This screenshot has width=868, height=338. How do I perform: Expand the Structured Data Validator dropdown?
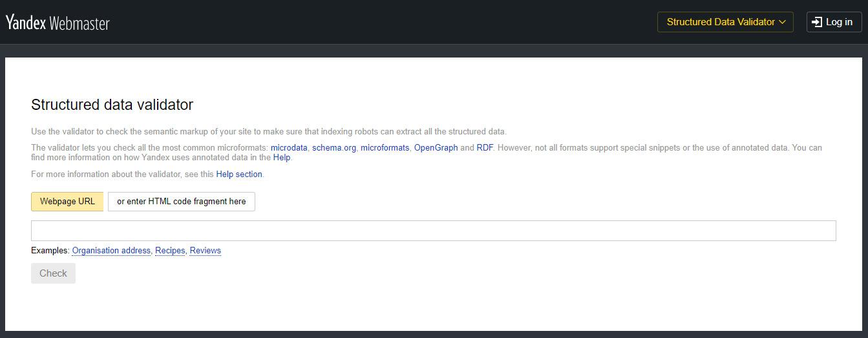(x=725, y=22)
